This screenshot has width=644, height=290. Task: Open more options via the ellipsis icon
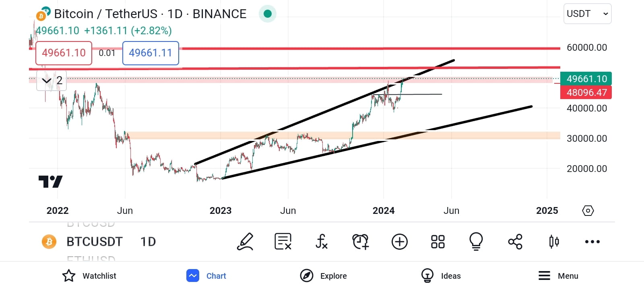(x=592, y=242)
